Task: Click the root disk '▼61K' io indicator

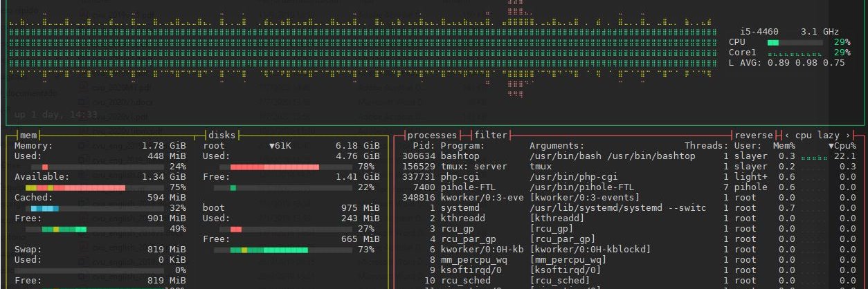Action: [x=280, y=146]
